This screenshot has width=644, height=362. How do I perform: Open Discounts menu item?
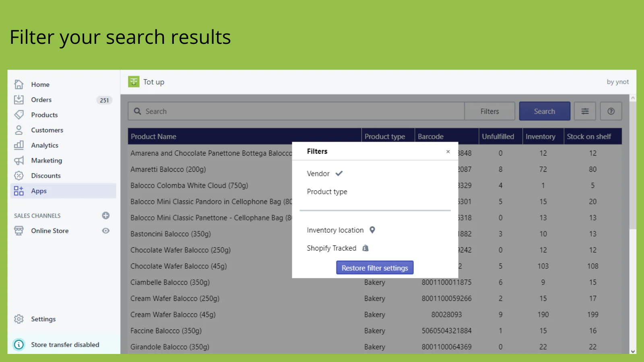[x=46, y=176]
